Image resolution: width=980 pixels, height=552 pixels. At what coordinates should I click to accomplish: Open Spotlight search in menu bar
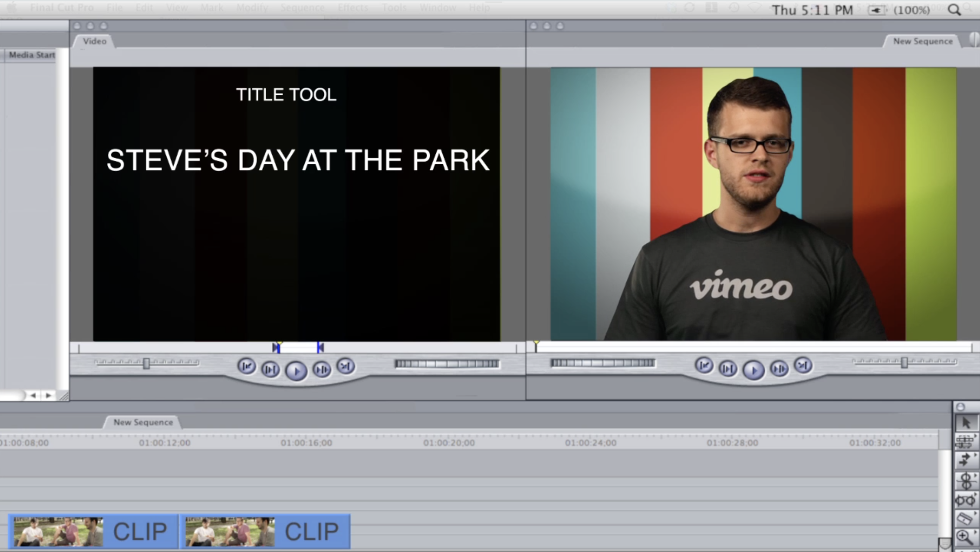tap(954, 10)
